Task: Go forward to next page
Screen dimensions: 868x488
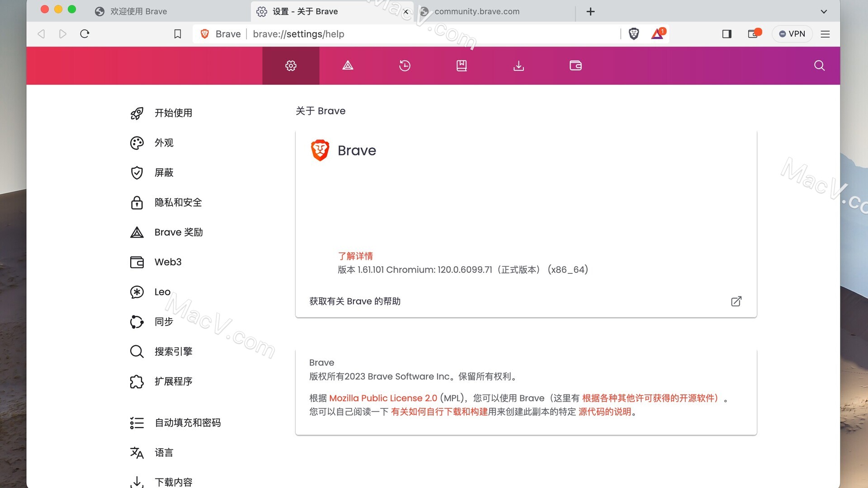Action: coord(63,34)
